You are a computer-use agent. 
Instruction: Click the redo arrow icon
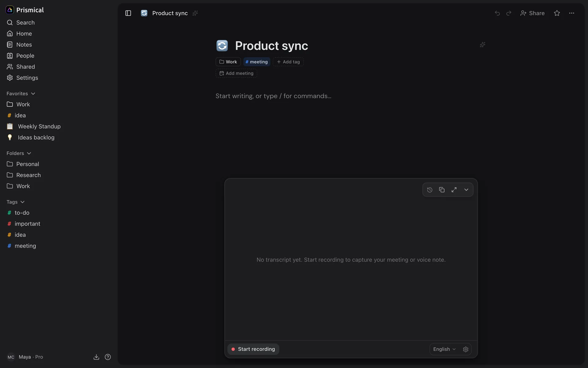[x=509, y=13]
